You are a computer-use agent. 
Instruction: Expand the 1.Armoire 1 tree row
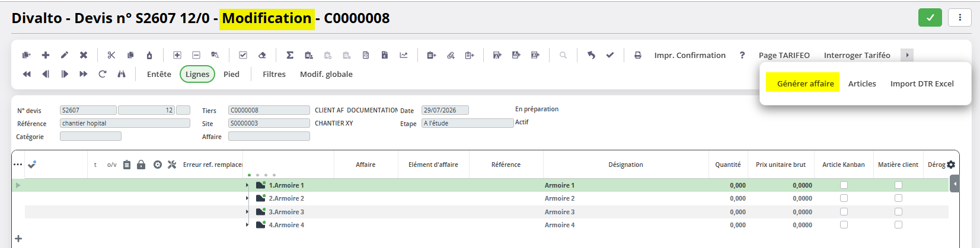pyautogui.click(x=247, y=185)
